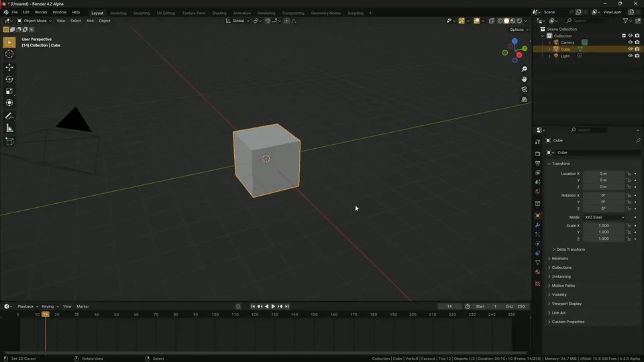This screenshot has height=362, width=644.
Task: Select the Rotate tool in the toolbar
Action: click(x=9, y=79)
